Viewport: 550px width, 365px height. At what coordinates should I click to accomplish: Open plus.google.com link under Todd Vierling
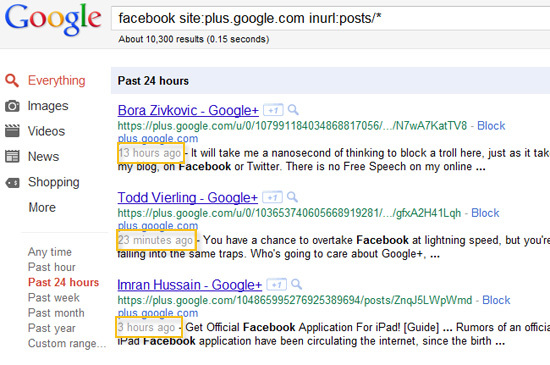click(158, 225)
